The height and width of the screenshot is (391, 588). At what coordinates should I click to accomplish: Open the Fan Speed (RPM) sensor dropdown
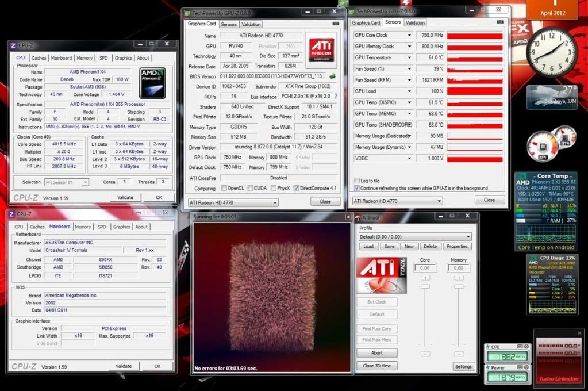pos(409,80)
